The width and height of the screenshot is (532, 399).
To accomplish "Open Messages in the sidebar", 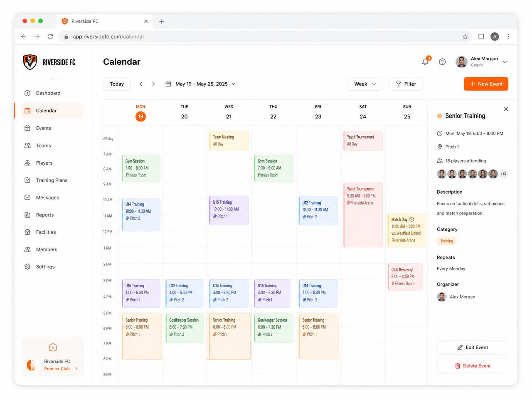I will tap(52, 197).
